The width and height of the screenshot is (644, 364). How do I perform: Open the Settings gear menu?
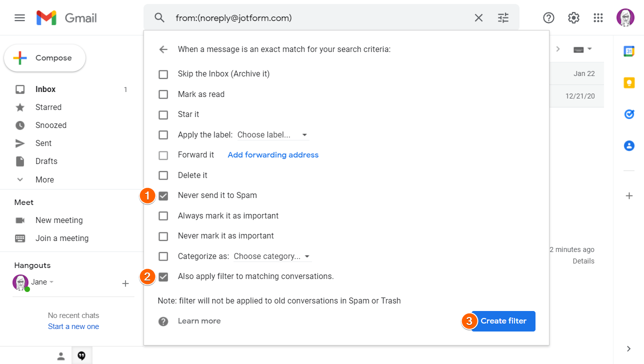pyautogui.click(x=573, y=18)
